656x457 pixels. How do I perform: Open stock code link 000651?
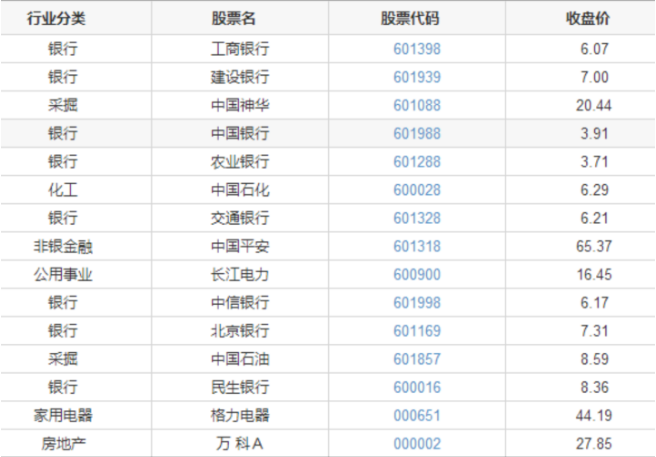click(x=417, y=416)
